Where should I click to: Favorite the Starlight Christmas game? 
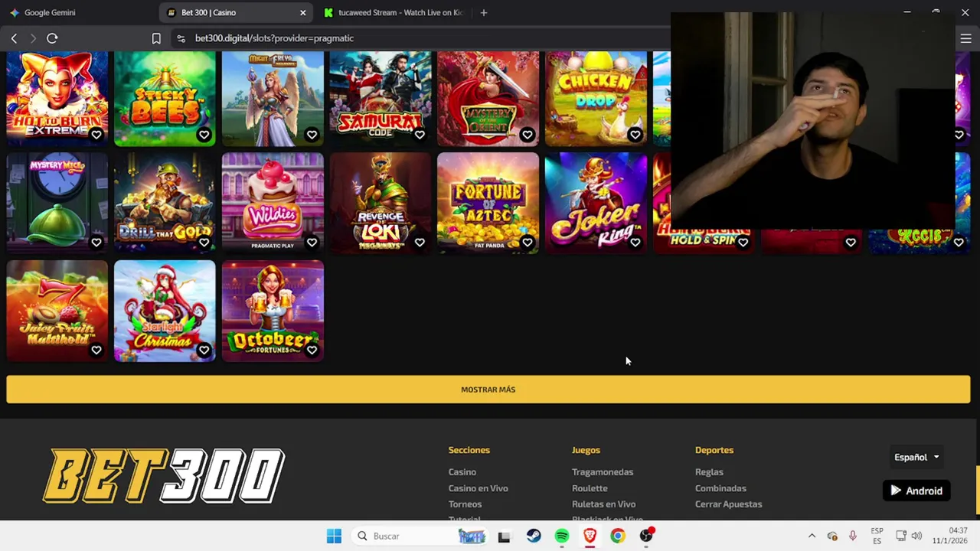pyautogui.click(x=204, y=350)
